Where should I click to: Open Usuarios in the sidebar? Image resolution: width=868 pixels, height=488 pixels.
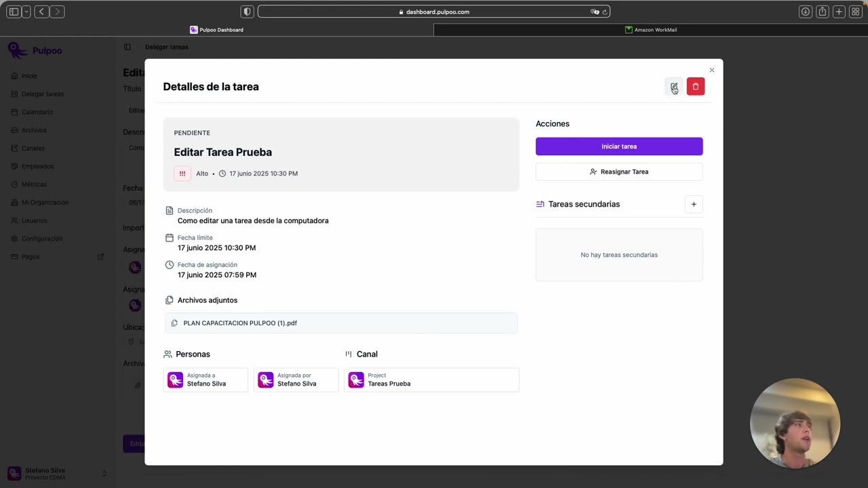(34, 220)
